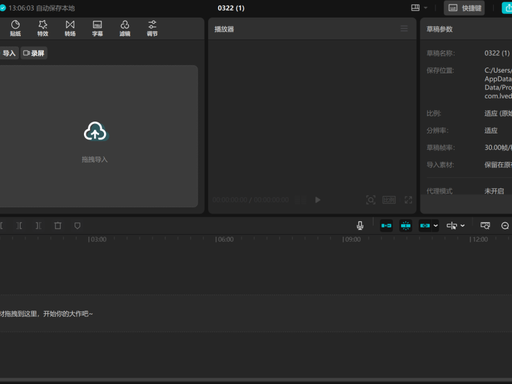
Task: Click the 导入 import button
Action: [x=9, y=53]
